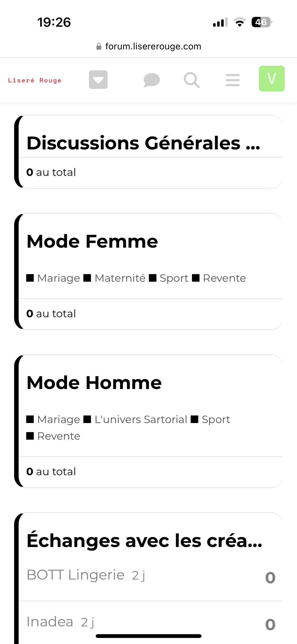This screenshot has height=644, width=297.
Task: Open the category dropdown arrow icon
Action: [x=98, y=80]
